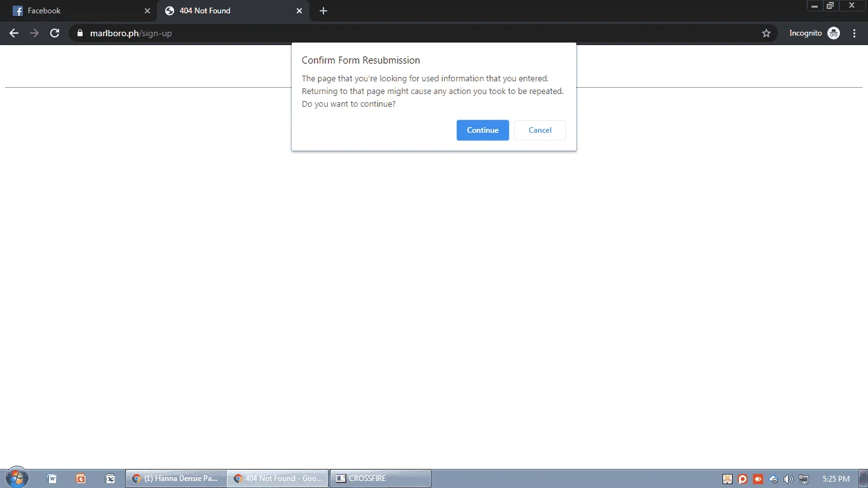The width and height of the screenshot is (868, 488).
Task: Open the Windows Start menu
Action: pos(16,478)
